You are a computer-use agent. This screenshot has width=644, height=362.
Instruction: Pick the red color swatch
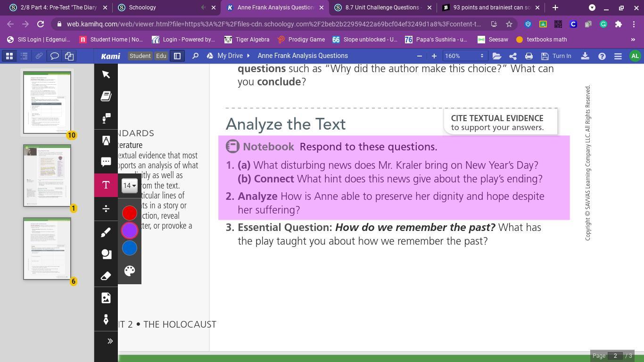[x=130, y=213]
